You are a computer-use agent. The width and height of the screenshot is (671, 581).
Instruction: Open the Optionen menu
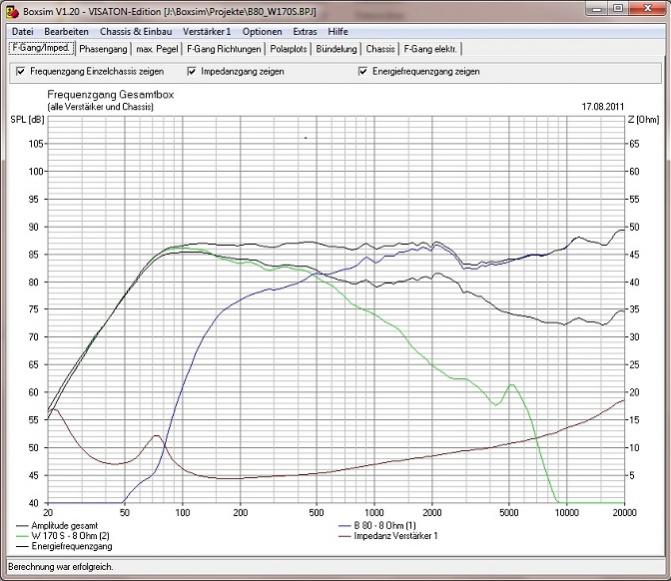pos(262,32)
